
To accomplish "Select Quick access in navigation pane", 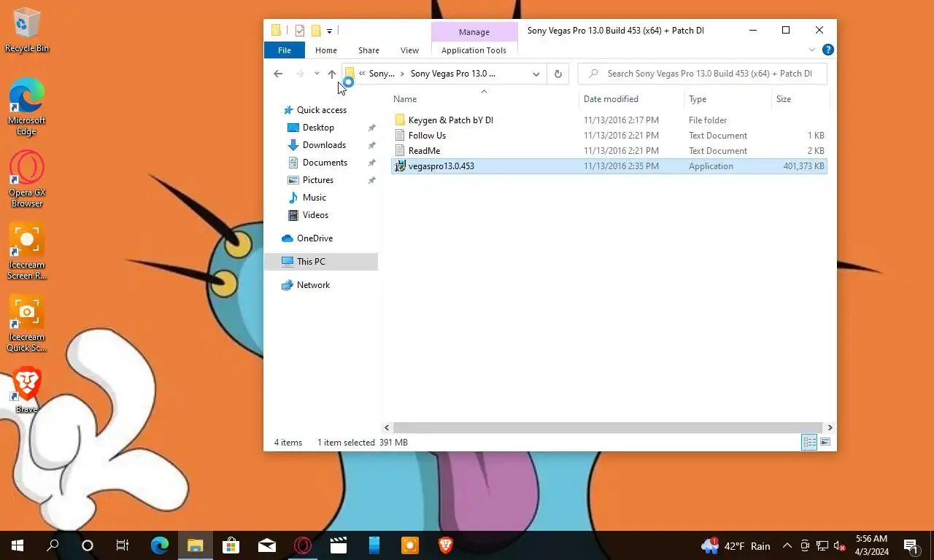I will pos(321,110).
